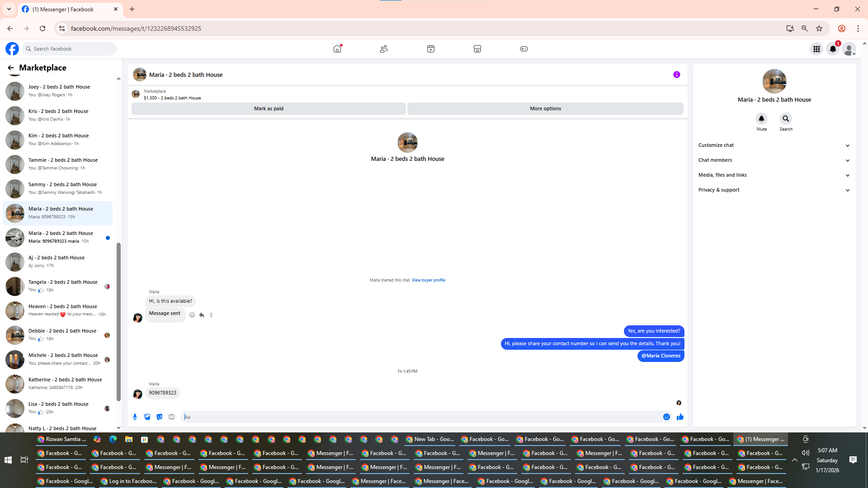Image resolution: width=868 pixels, height=488 pixels.
Task: Mute this conversation with bell icon
Action: pyautogui.click(x=761, y=118)
